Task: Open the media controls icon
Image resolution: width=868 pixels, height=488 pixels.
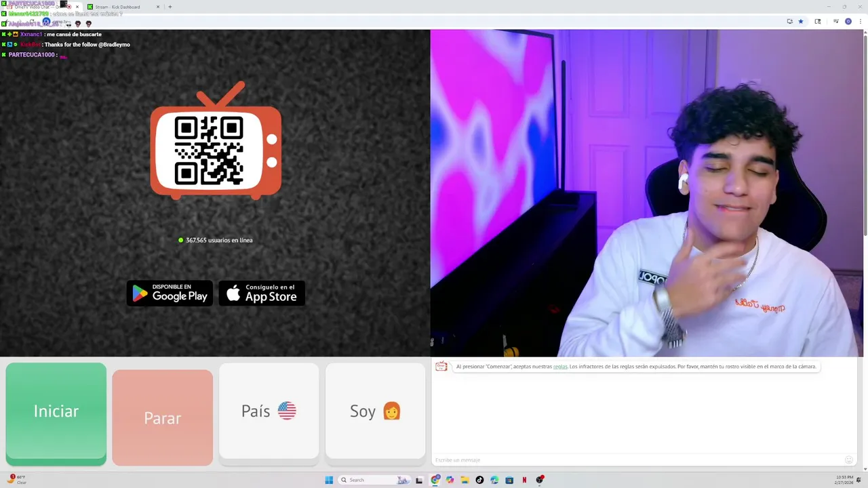Action: click(836, 21)
